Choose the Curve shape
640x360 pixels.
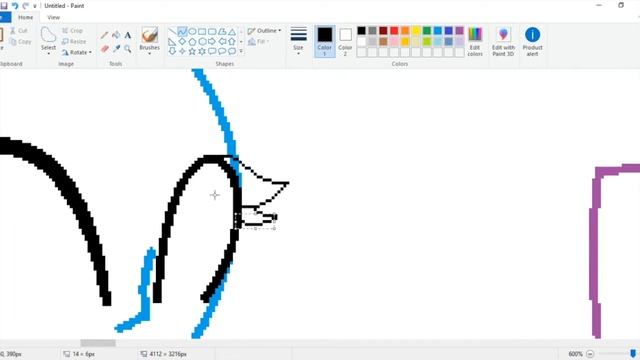click(x=182, y=31)
